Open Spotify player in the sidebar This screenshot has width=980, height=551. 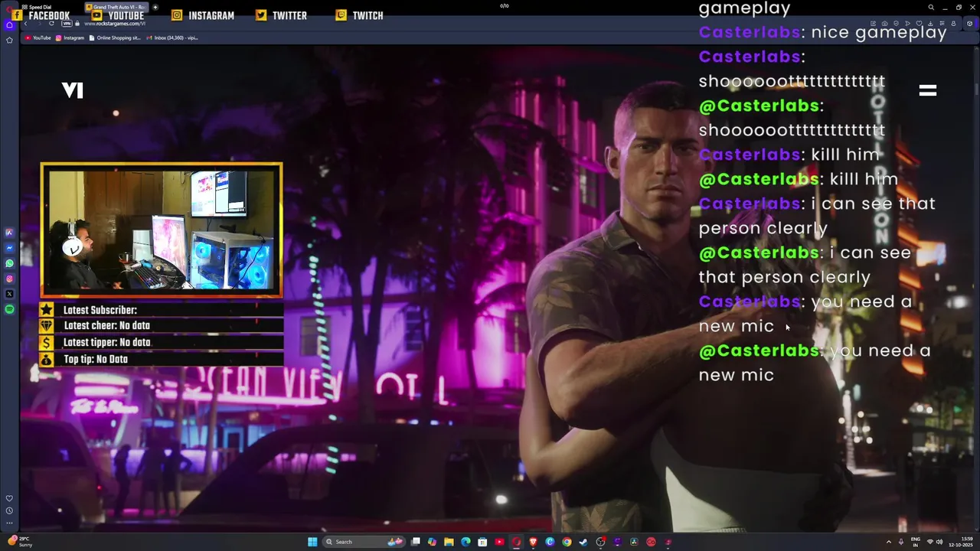tap(9, 309)
